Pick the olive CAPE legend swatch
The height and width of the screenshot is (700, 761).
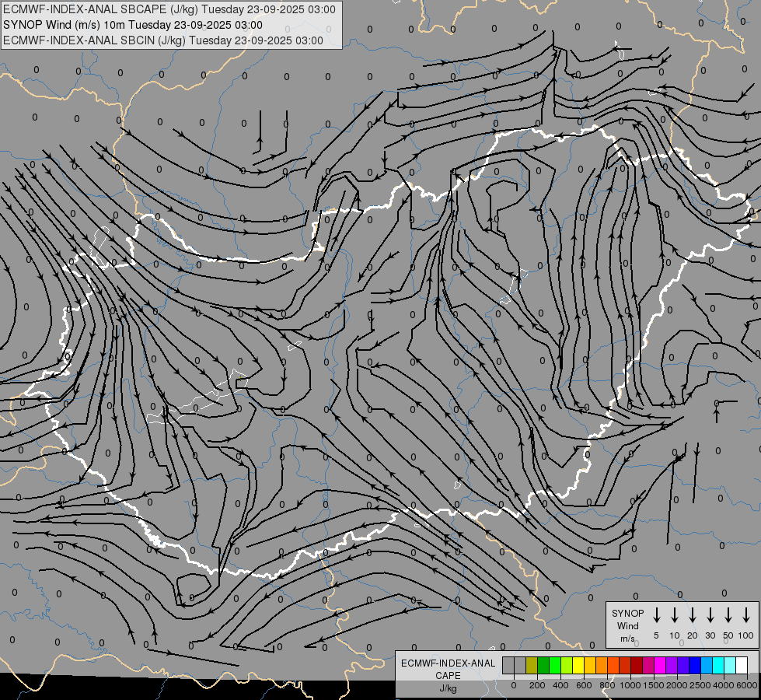(532, 665)
